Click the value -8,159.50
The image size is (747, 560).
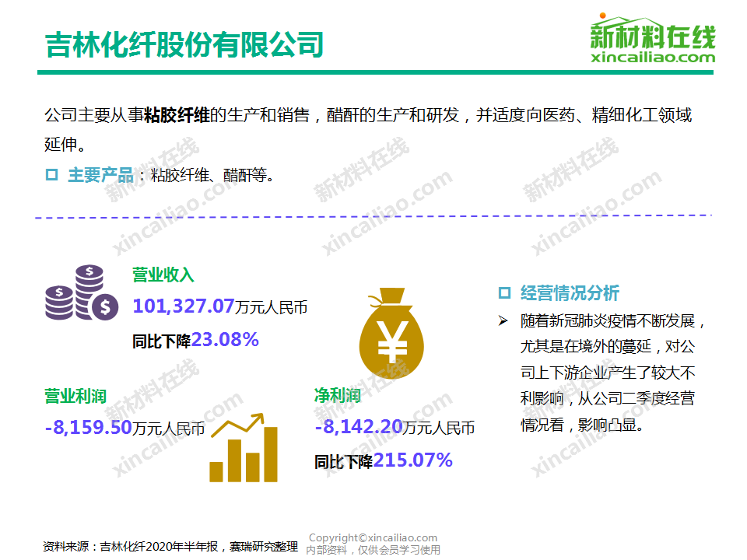pyautogui.click(x=88, y=427)
